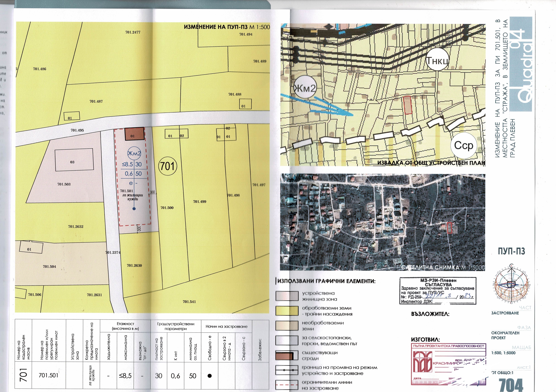Click the 'ИЗГОТВИЛ:' label
Image resolution: width=556 pixels, height=392 pixels.
point(425,340)
